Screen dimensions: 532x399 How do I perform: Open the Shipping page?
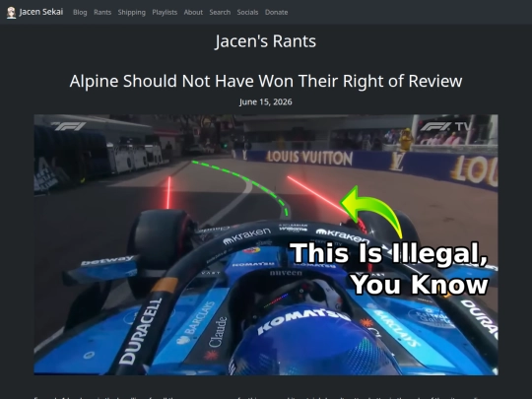(132, 12)
